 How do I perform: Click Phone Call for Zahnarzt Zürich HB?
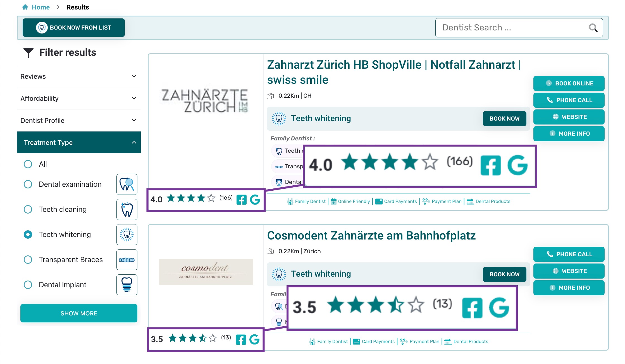pos(569,100)
